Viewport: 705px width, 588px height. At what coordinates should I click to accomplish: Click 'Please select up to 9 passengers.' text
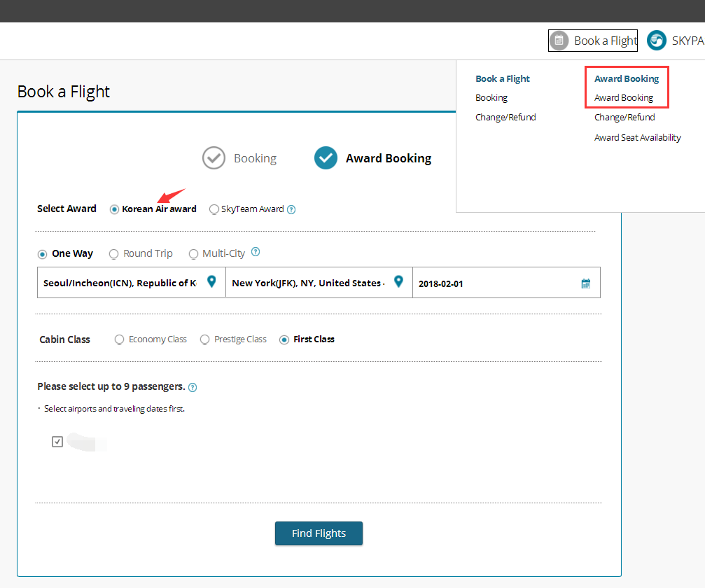click(x=111, y=386)
